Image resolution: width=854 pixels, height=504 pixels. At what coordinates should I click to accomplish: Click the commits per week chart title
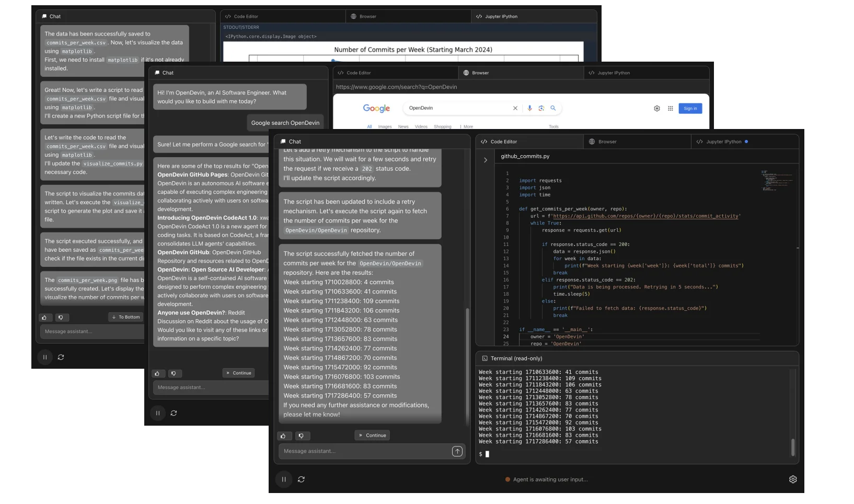[x=413, y=50]
